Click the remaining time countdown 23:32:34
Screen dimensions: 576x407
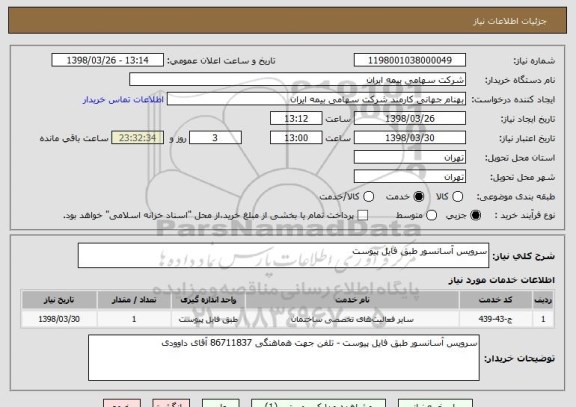(137, 138)
